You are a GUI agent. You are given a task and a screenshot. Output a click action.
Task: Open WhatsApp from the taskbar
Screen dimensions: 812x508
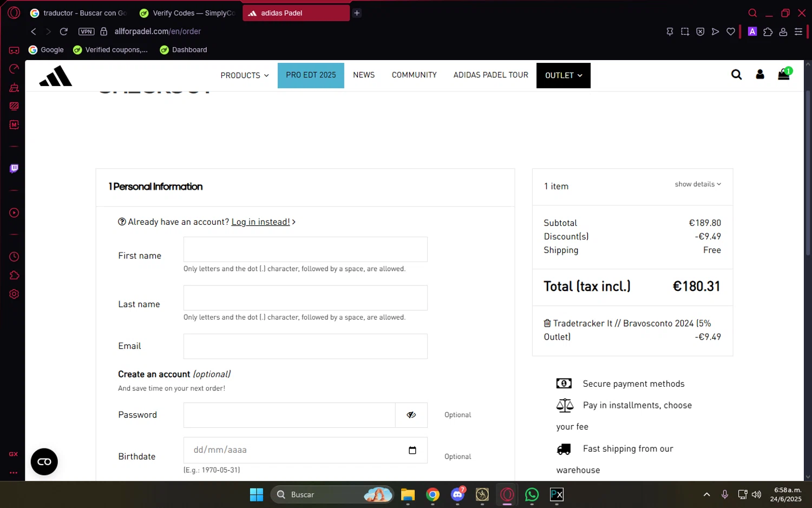[x=532, y=494]
